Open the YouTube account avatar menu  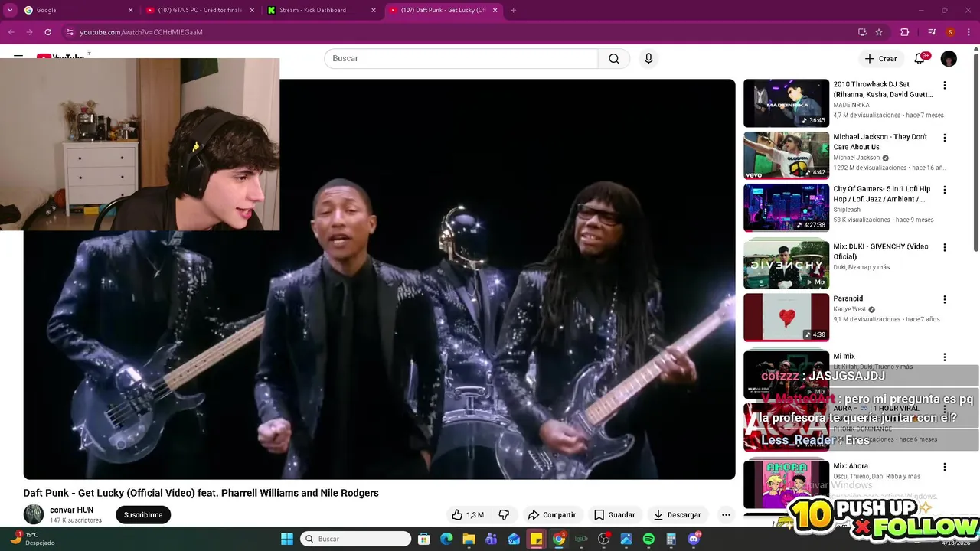click(x=949, y=59)
